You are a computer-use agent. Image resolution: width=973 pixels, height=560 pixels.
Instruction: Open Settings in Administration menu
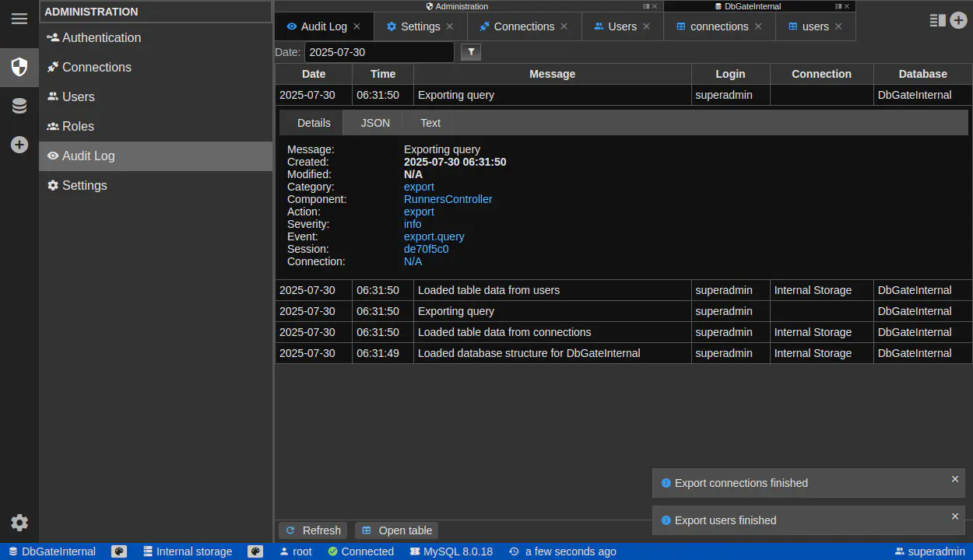point(156,185)
